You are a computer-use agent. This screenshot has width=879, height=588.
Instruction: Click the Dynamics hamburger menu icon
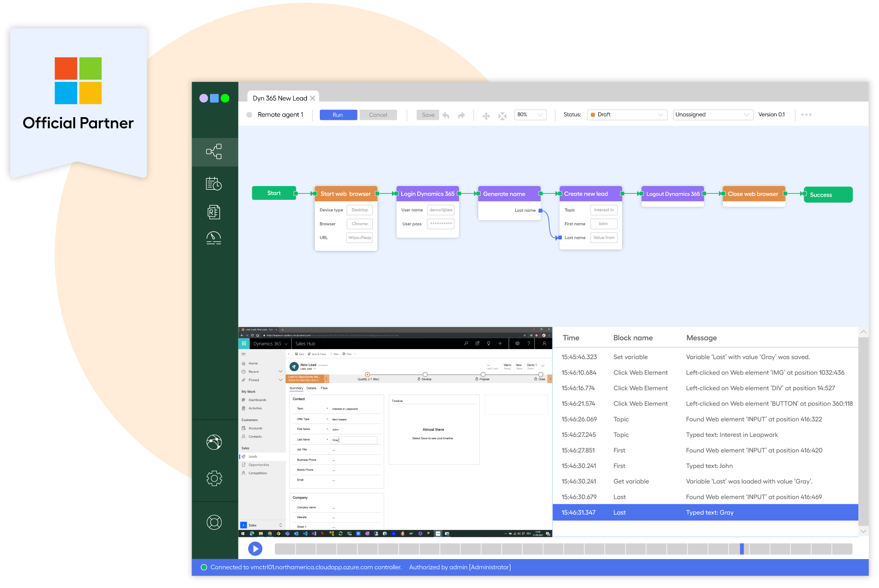tap(244, 354)
